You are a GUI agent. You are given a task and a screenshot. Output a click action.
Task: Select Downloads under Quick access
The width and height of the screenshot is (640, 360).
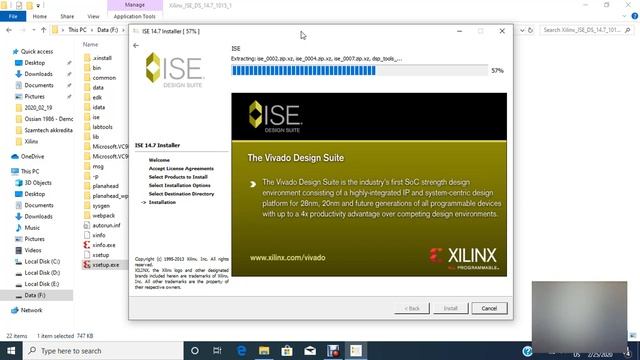click(x=38, y=74)
